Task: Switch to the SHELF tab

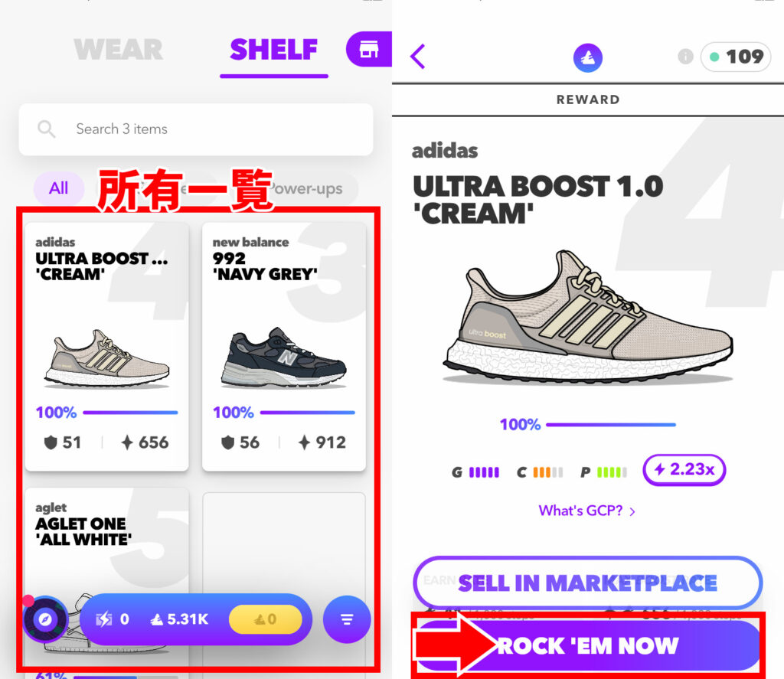Action: (273, 50)
